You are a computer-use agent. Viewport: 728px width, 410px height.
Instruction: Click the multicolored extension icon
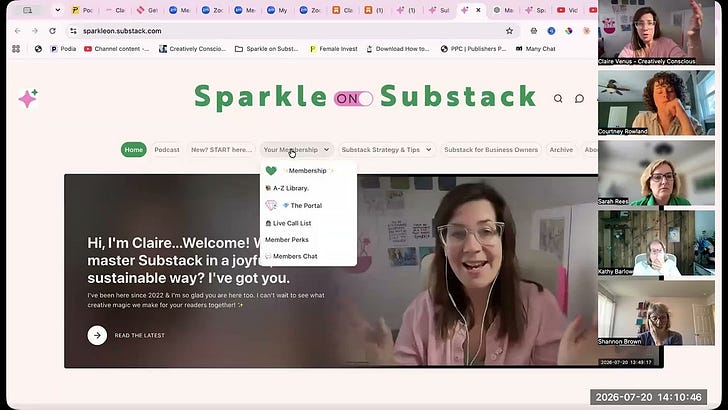click(568, 31)
